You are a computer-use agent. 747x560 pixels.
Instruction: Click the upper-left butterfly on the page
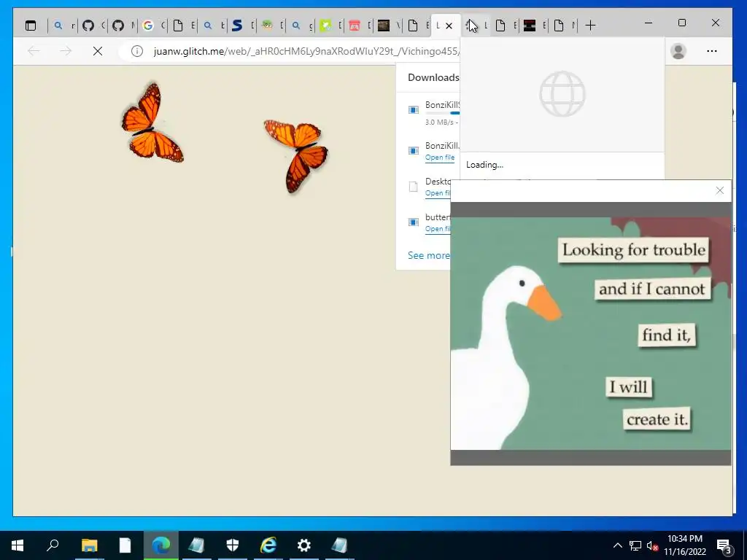[152, 122]
